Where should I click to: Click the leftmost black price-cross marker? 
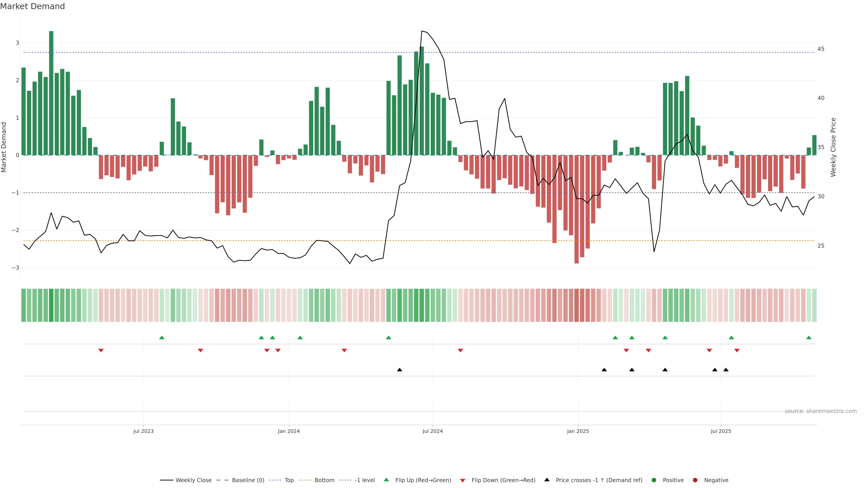(400, 370)
